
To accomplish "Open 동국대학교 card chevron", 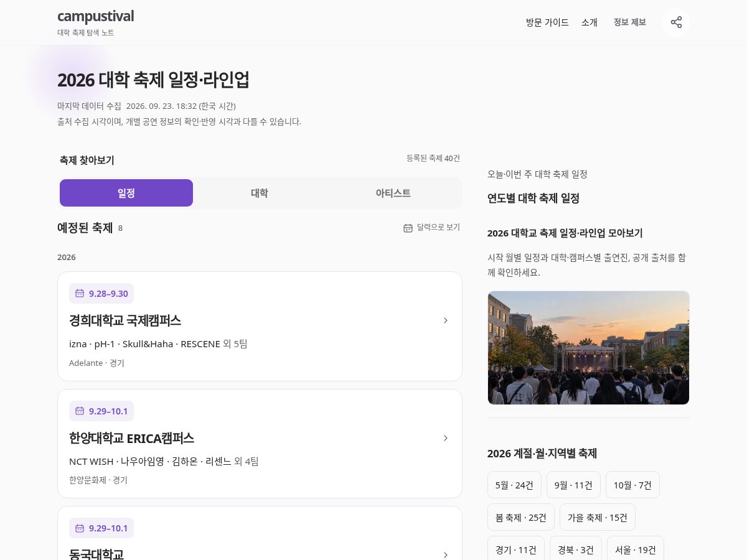I will (x=446, y=554).
